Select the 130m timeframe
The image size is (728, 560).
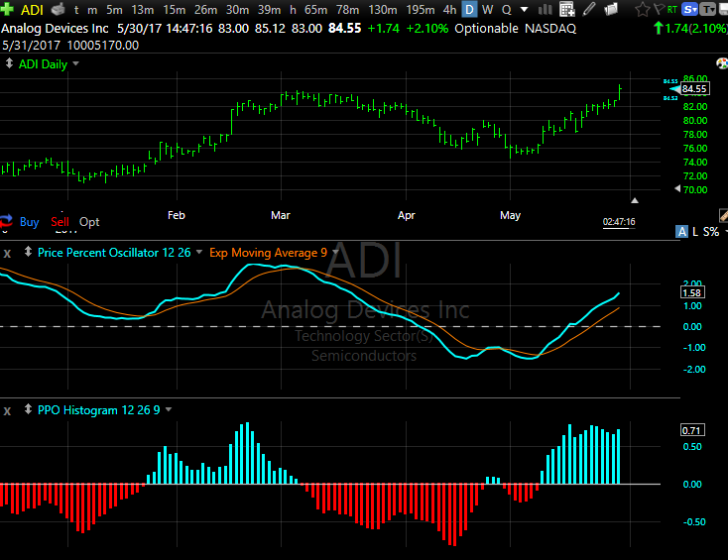pyautogui.click(x=383, y=10)
